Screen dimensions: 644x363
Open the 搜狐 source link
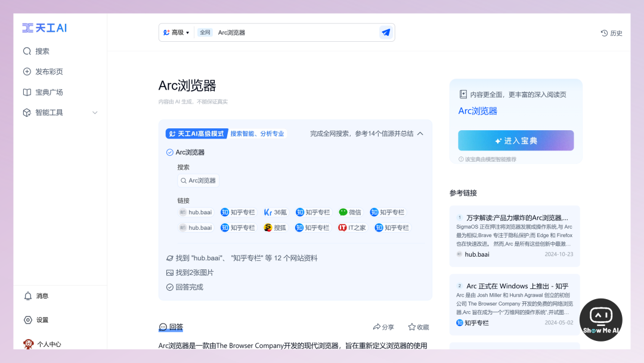[275, 227]
